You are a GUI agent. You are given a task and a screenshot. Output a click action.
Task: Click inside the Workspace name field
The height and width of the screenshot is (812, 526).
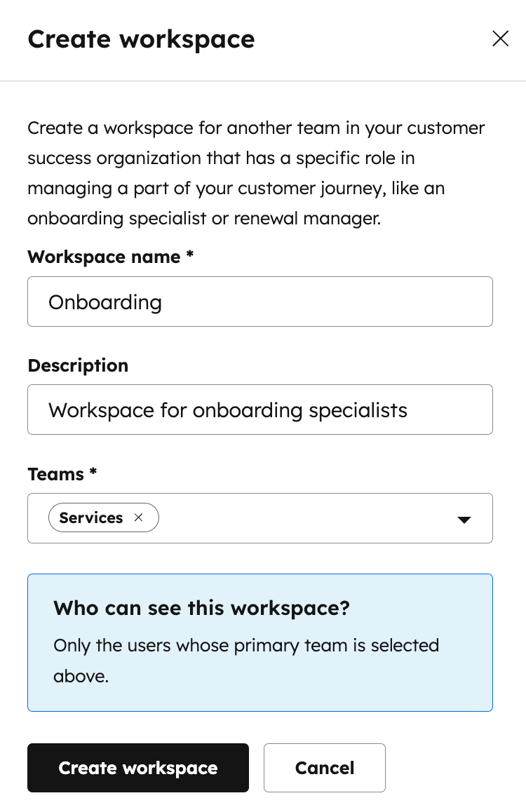tap(259, 302)
